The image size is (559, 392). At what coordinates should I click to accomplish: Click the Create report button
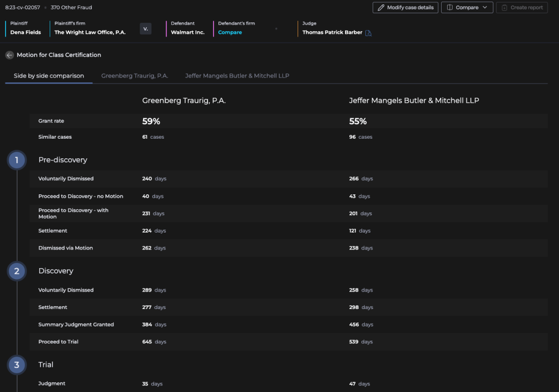[x=522, y=8]
